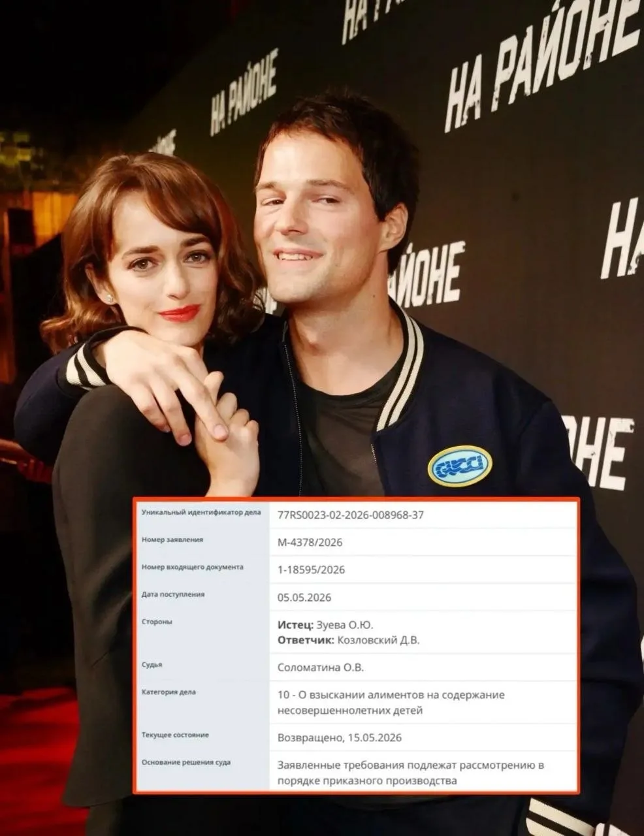The image size is (644, 836).
Task: Click the application number M-4378/2026
Action: (310, 542)
